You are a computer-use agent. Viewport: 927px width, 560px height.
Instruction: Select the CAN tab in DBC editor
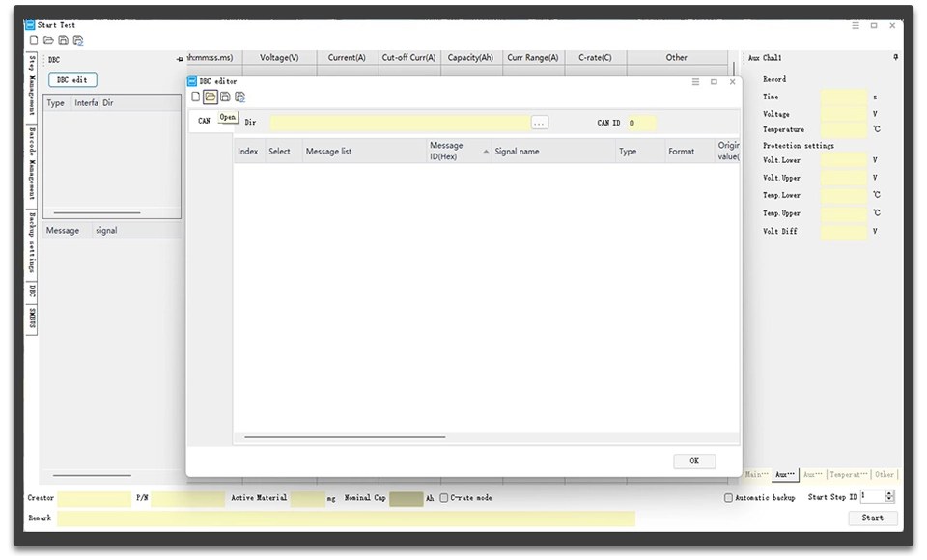[x=204, y=121]
